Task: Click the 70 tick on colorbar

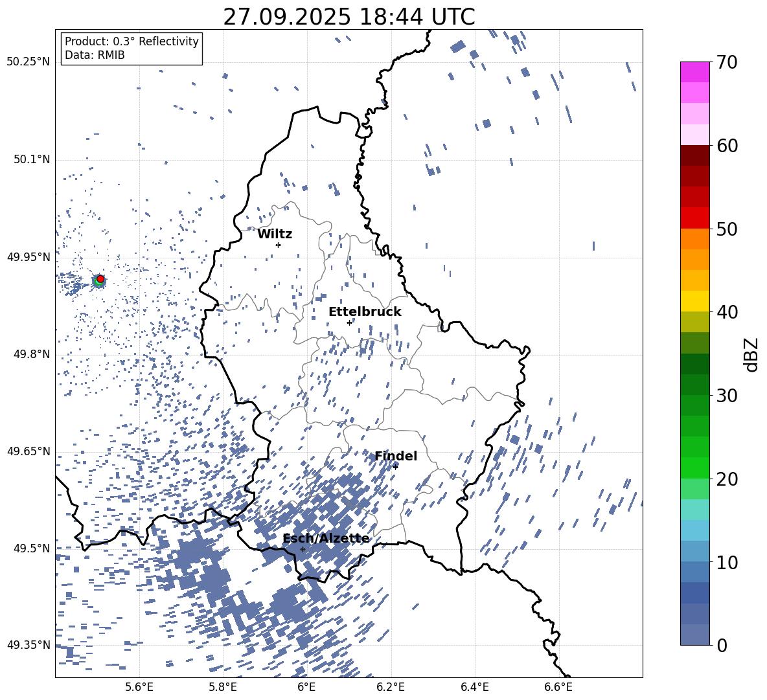Action: (727, 62)
